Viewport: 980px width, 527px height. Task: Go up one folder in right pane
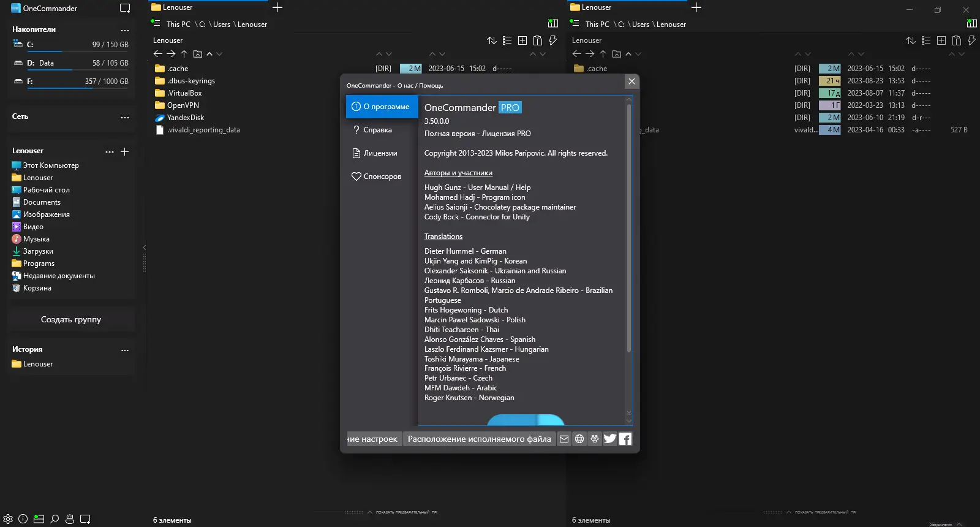pos(603,54)
